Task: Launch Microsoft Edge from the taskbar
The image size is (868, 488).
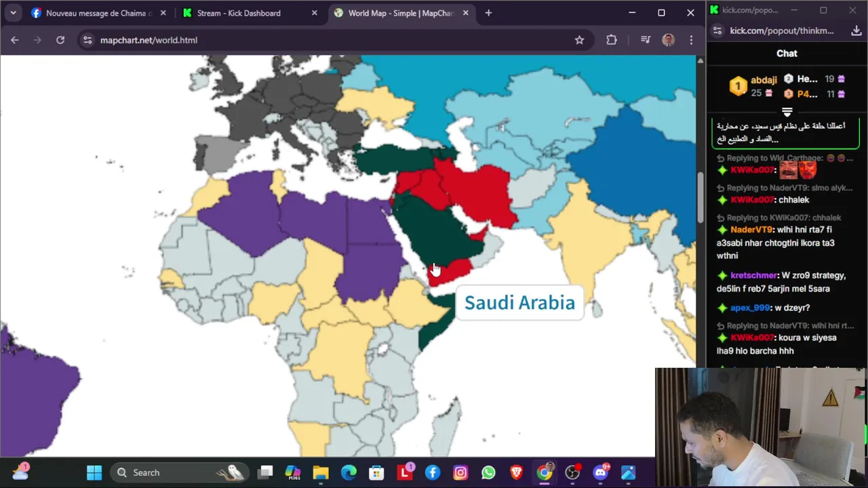Action: point(349,472)
